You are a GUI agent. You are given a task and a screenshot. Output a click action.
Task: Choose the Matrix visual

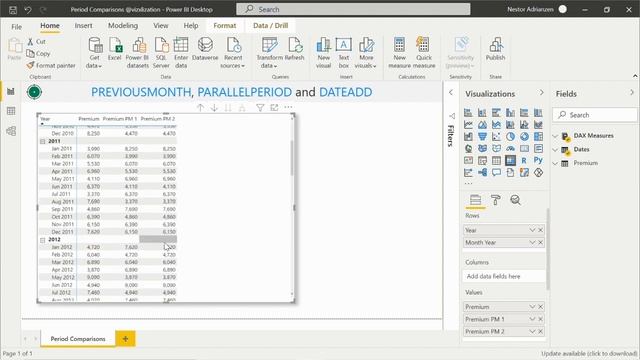click(510, 161)
